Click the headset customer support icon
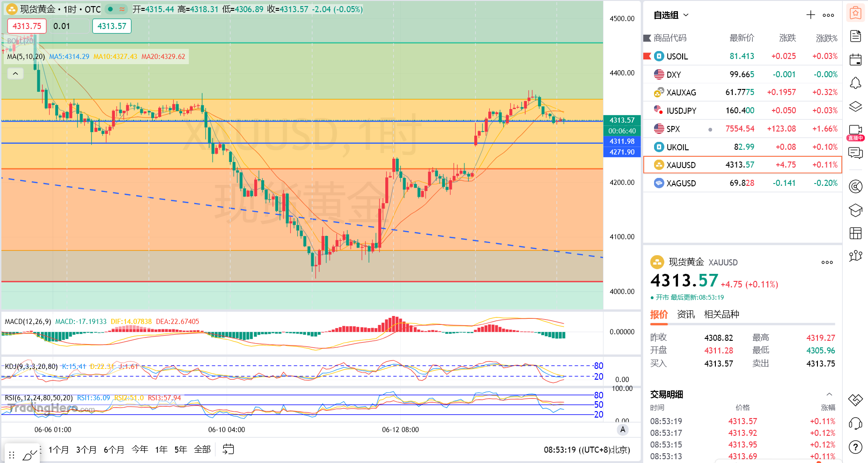Screen dimensions: 868x463 click(855, 424)
